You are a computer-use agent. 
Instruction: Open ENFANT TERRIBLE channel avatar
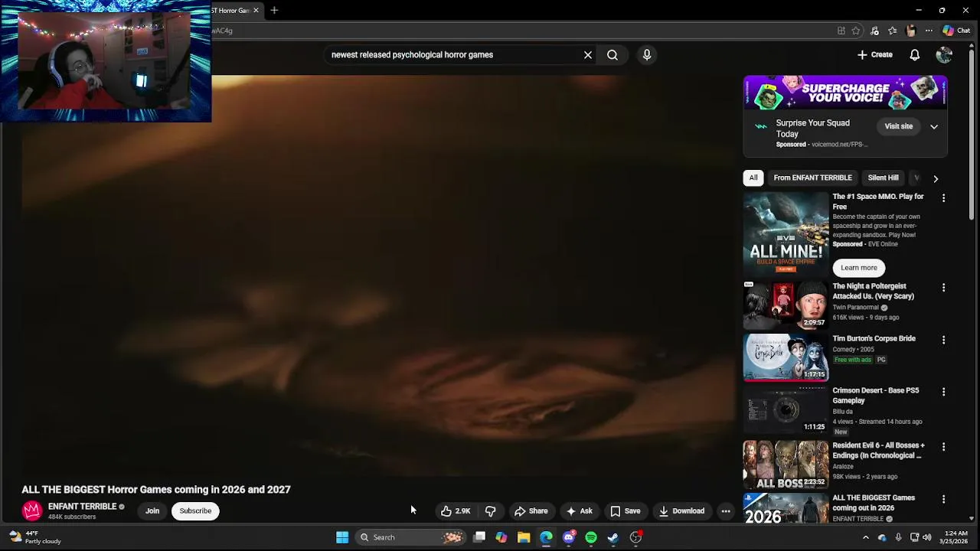pos(32,510)
